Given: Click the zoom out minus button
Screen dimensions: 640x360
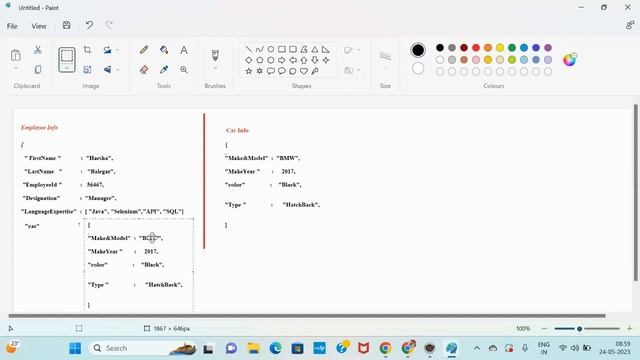Looking at the screenshot, I should coord(544,329).
